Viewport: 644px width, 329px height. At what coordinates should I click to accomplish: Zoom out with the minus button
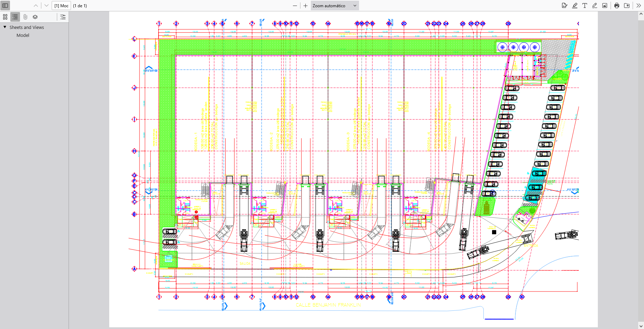tap(295, 6)
